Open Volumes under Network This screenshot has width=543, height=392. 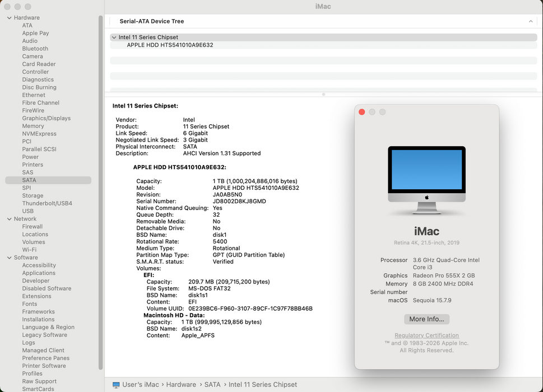click(34, 242)
